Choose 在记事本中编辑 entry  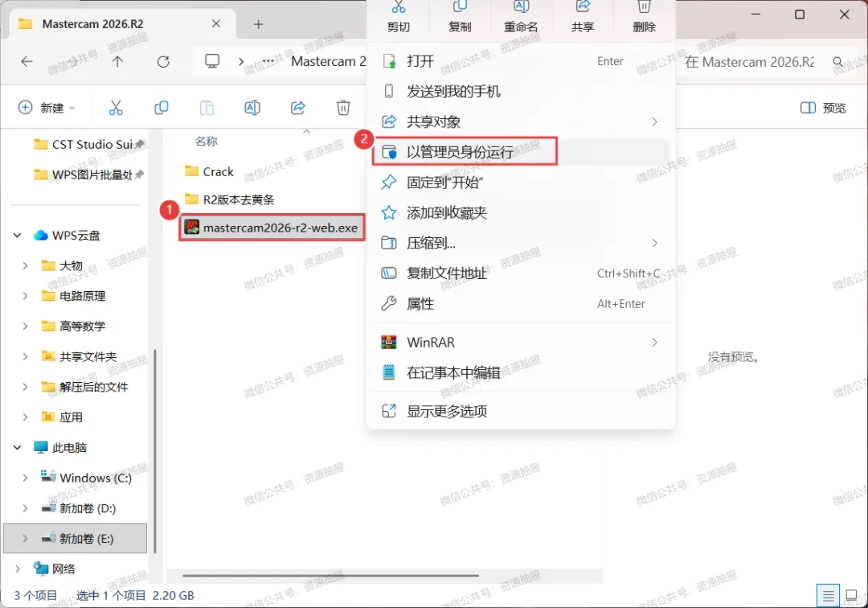[521, 372]
